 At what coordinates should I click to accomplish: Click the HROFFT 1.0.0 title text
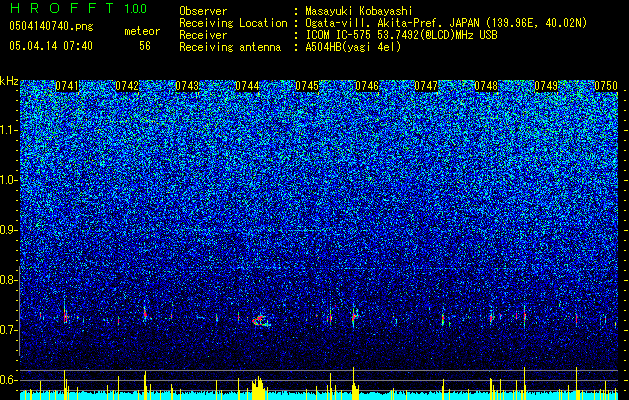(x=78, y=8)
